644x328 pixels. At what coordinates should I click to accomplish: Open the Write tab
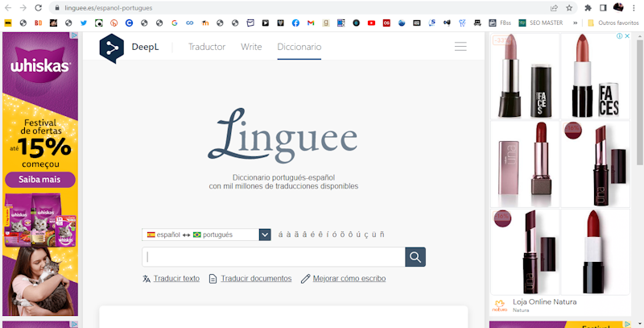[251, 47]
